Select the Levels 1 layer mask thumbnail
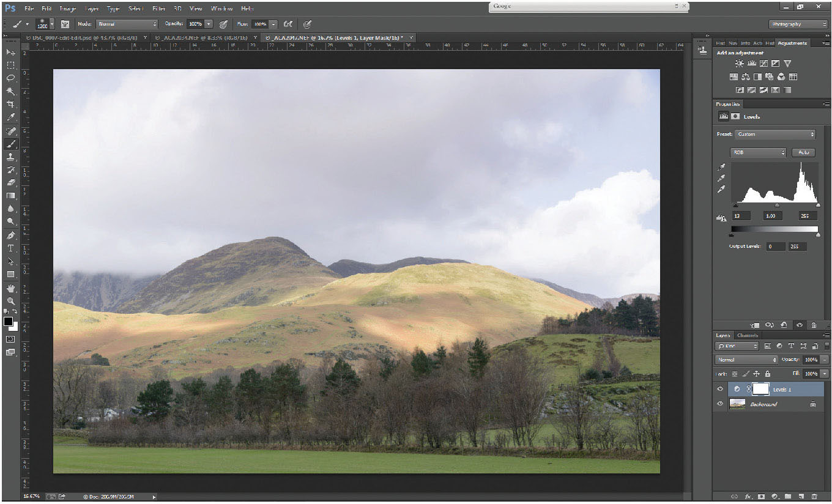The image size is (832, 504). (760, 389)
